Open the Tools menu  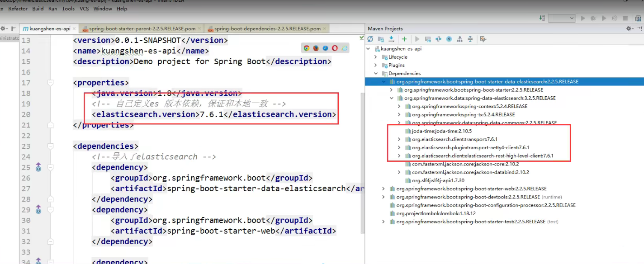tap(68, 9)
